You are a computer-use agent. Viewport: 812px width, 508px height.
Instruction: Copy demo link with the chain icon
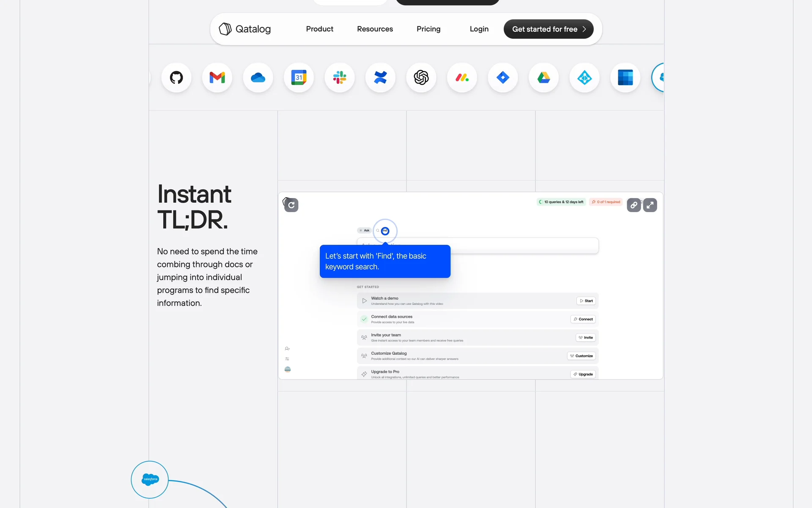pos(634,205)
